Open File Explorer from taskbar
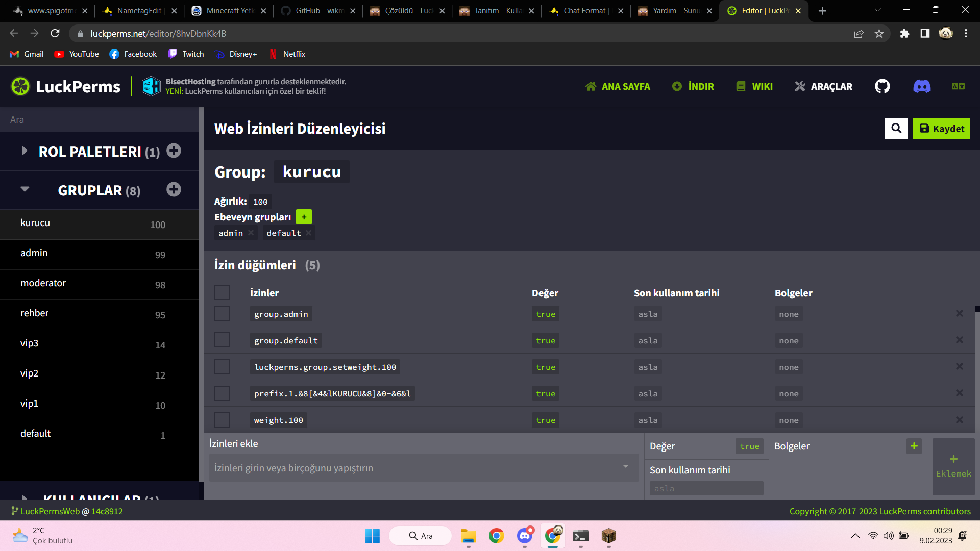 click(468, 536)
